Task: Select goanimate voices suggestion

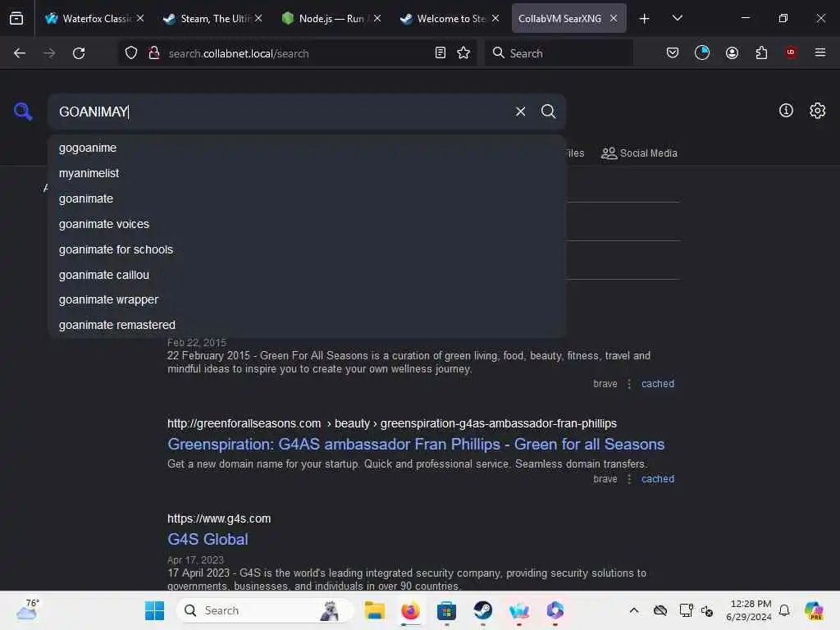Action: click(307, 224)
